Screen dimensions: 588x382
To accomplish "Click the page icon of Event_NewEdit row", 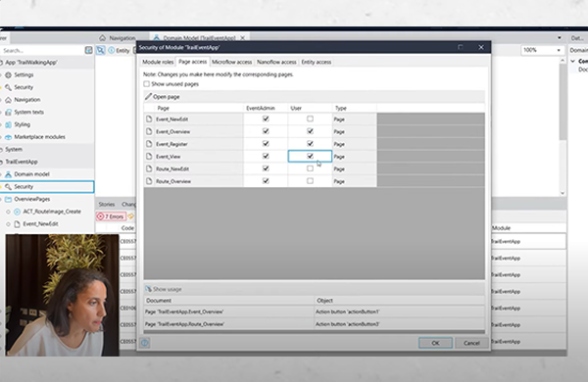I will pos(149,119).
